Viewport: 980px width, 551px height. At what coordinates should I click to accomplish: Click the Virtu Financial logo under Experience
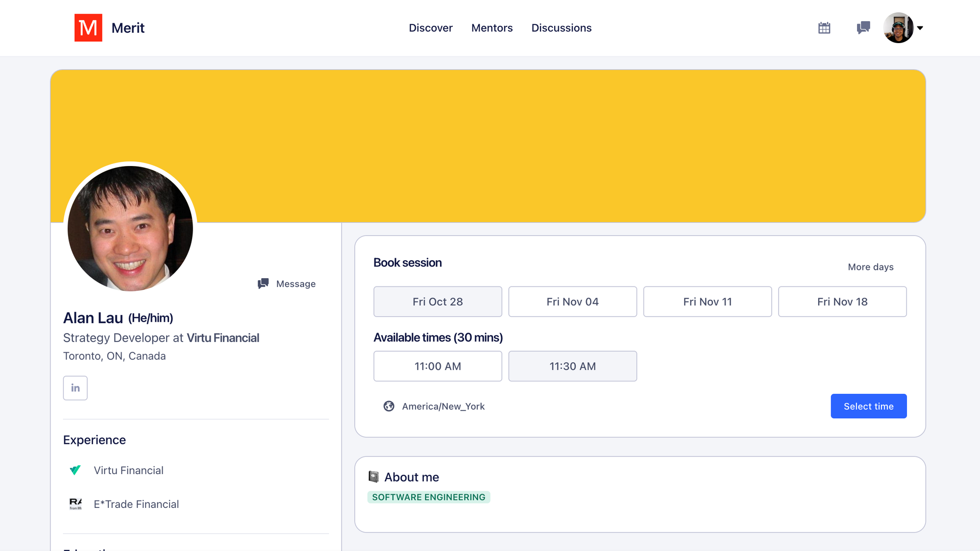pyautogui.click(x=74, y=470)
